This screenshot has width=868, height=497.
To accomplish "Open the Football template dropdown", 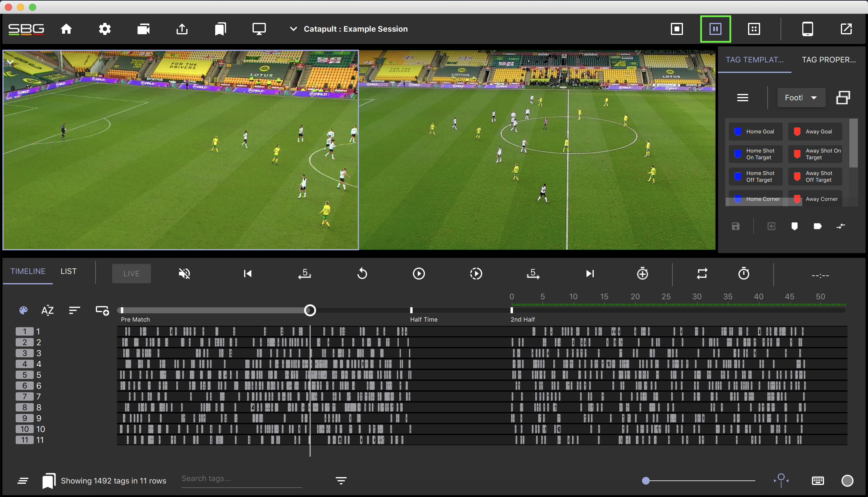I will tap(801, 98).
